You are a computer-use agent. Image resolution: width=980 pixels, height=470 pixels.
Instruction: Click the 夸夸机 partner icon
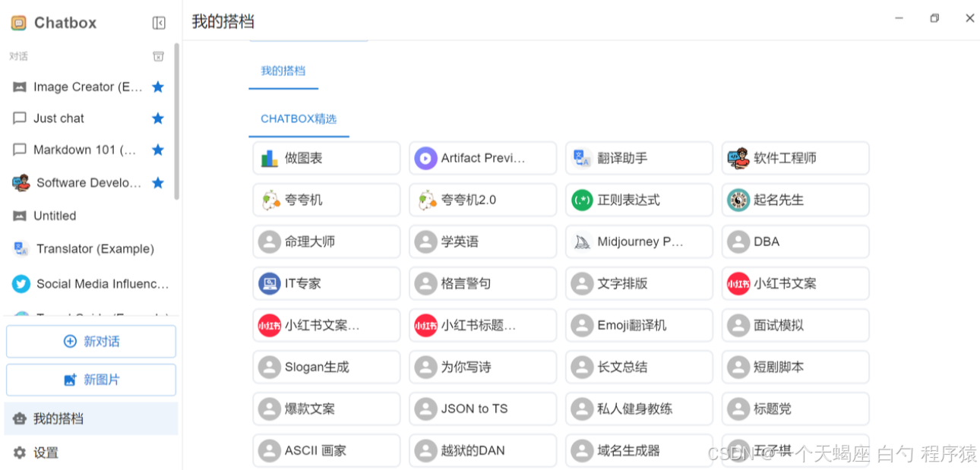270,200
